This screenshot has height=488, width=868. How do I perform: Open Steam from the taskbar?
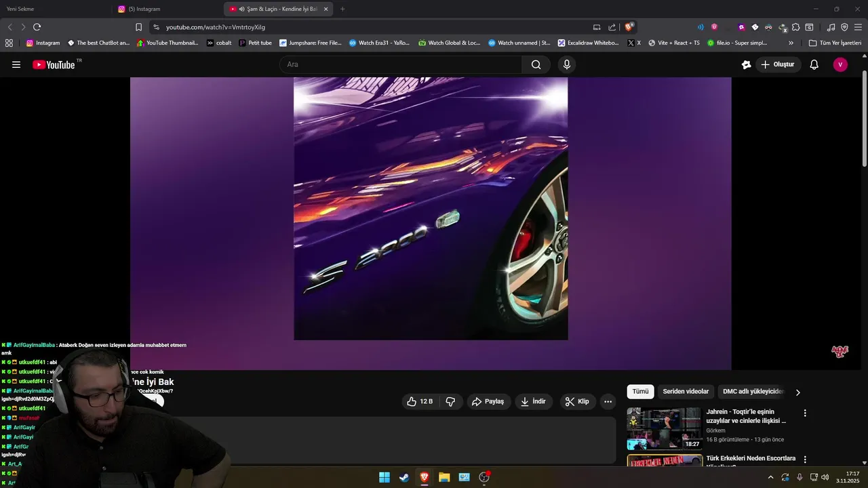(x=404, y=477)
